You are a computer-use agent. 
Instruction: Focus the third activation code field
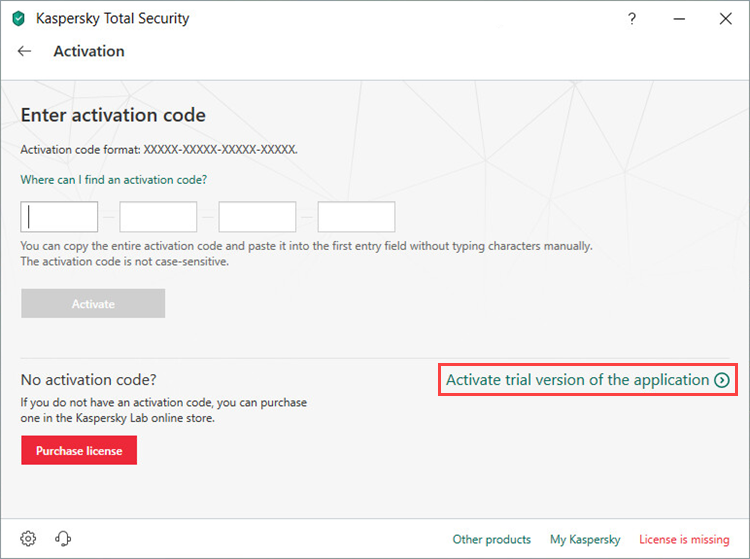[x=257, y=217]
